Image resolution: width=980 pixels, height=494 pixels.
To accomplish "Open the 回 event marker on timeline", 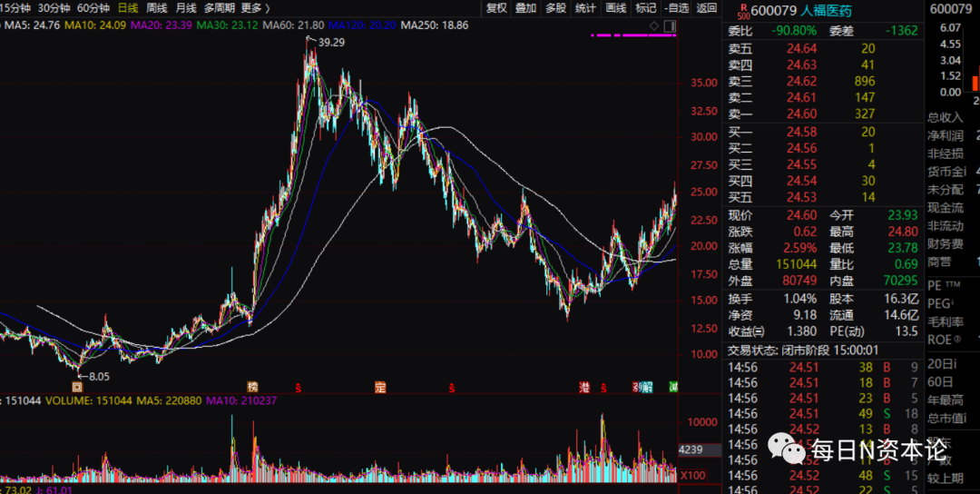I will coord(77,388).
